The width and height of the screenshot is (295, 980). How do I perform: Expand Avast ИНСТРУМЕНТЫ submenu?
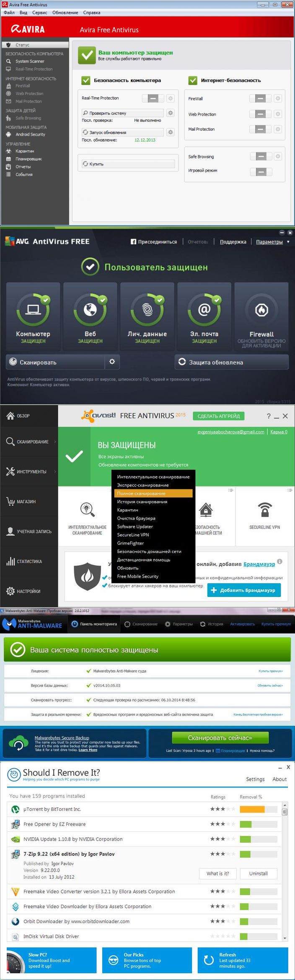coord(55,471)
